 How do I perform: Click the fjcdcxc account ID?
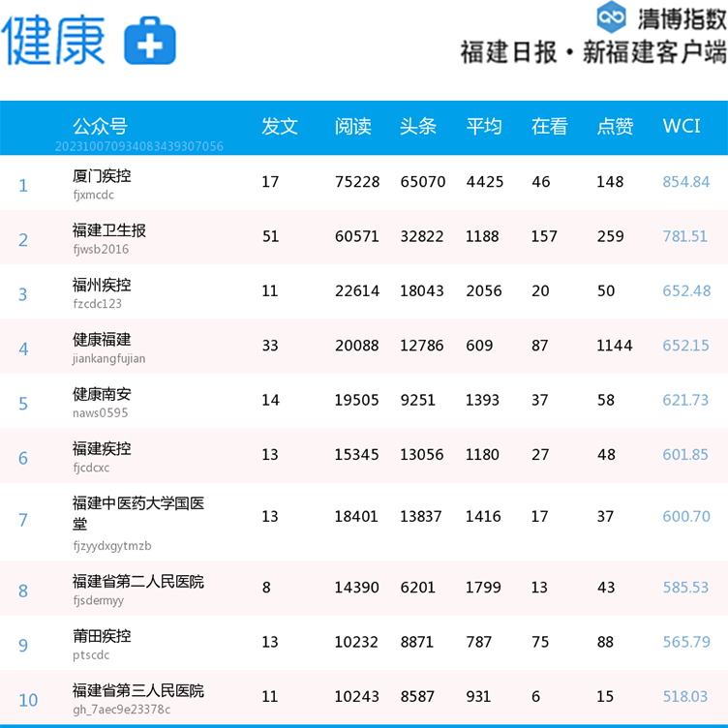coord(91,468)
